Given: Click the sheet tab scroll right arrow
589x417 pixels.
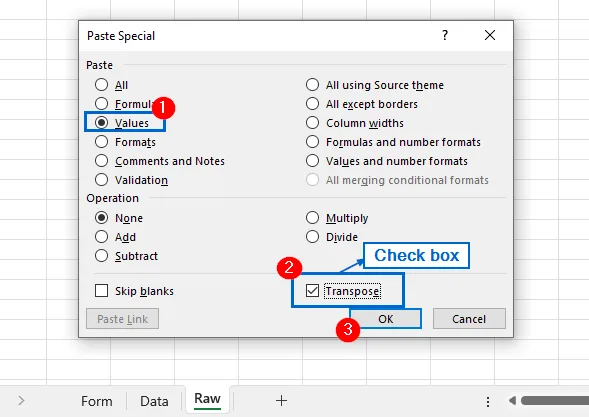Looking at the screenshot, I should pos(21,400).
